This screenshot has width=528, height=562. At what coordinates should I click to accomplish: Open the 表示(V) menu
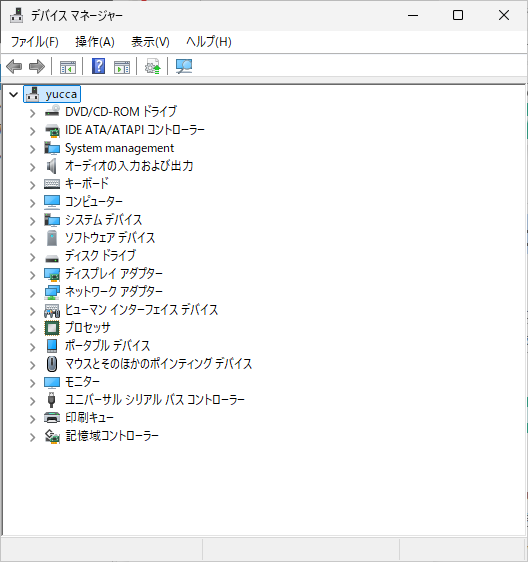tap(150, 42)
